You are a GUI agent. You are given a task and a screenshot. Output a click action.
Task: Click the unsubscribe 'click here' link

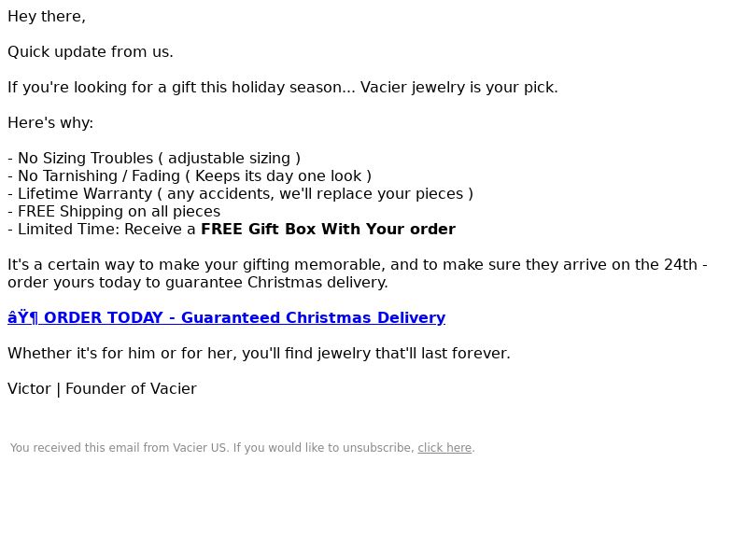(x=444, y=448)
